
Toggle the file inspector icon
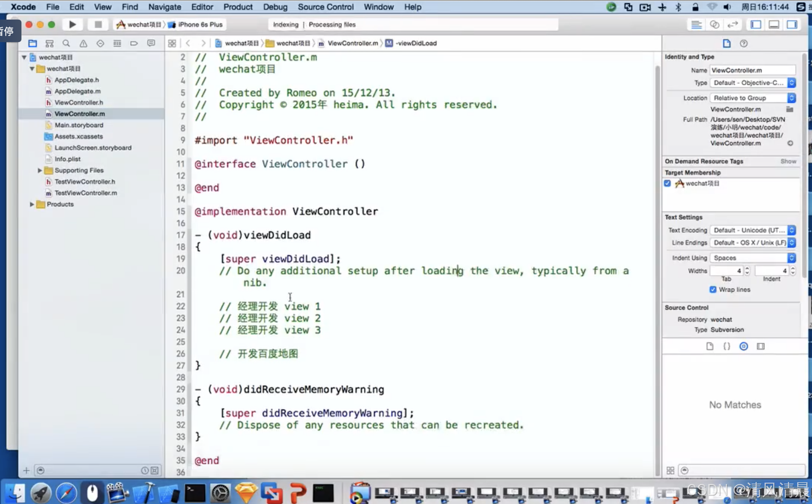pos(726,43)
